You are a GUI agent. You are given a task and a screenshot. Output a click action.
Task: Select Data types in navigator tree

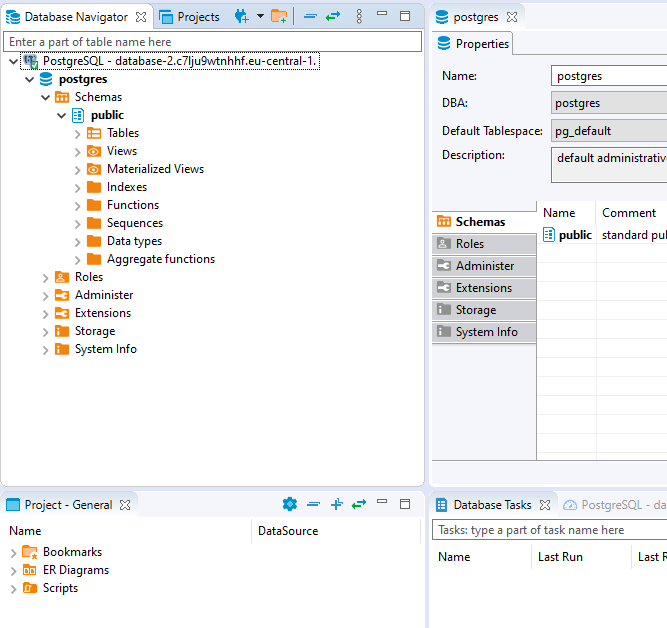point(134,241)
